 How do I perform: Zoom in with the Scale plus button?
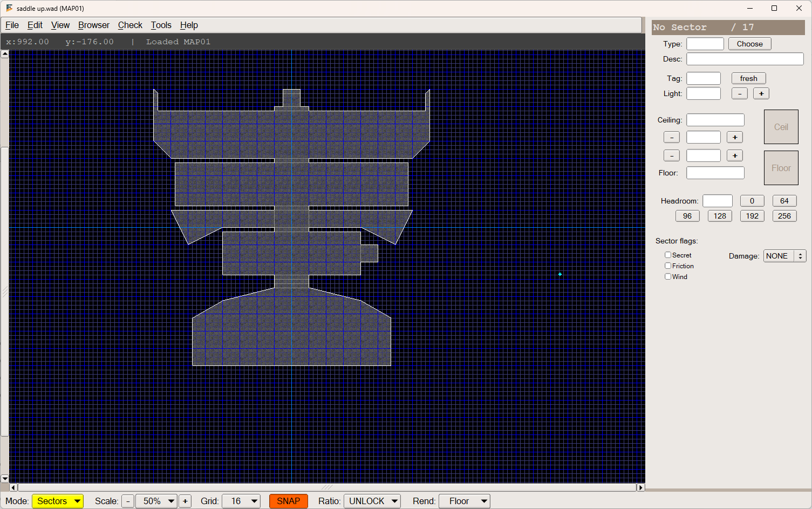pyautogui.click(x=185, y=501)
